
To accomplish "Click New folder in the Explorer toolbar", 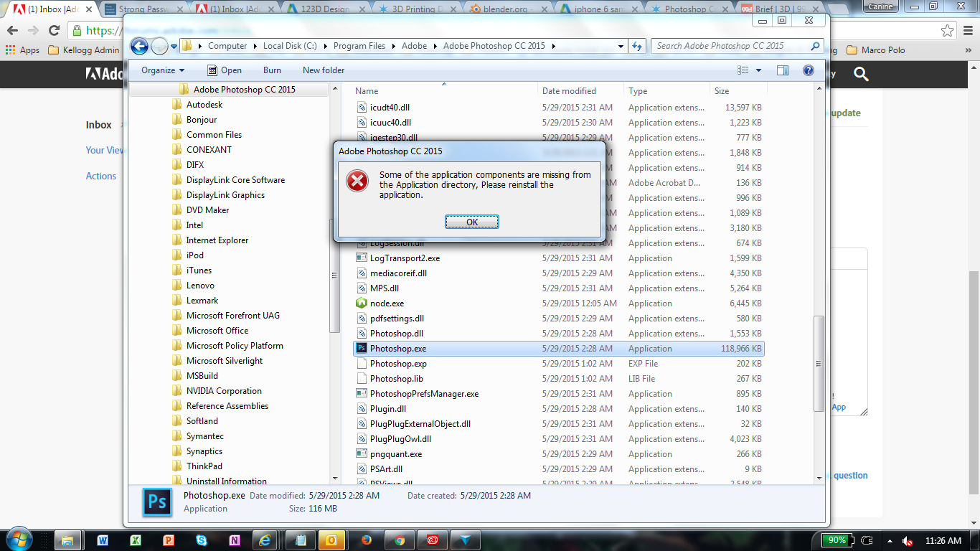I will [324, 70].
